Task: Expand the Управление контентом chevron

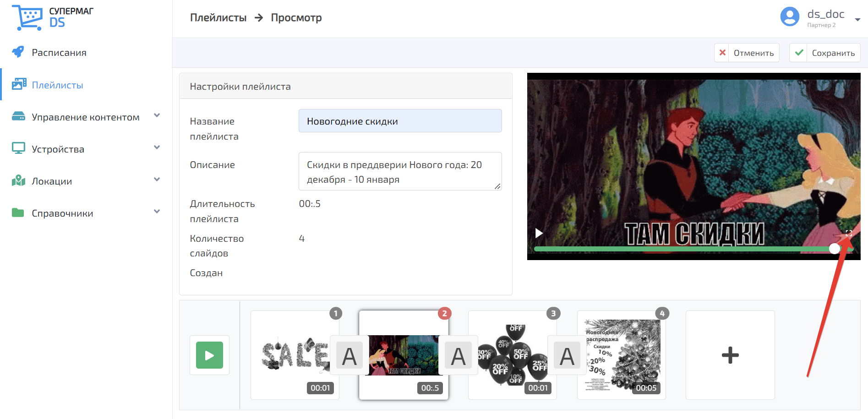Action: (x=157, y=115)
